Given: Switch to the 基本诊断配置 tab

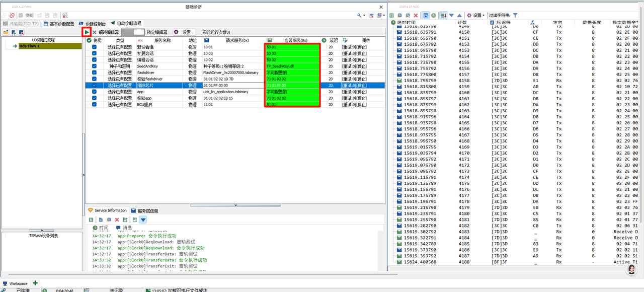Looking at the screenshot, I should coord(59,24).
